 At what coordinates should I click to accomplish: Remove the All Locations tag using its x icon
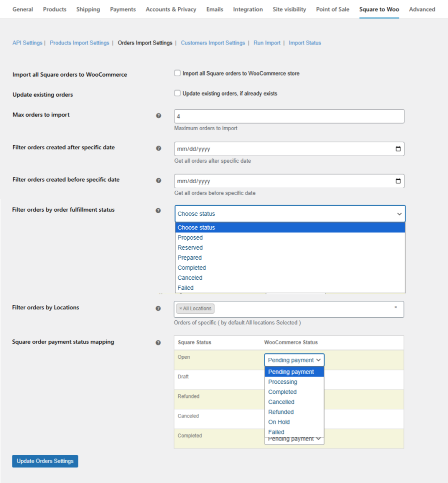[x=180, y=308]
